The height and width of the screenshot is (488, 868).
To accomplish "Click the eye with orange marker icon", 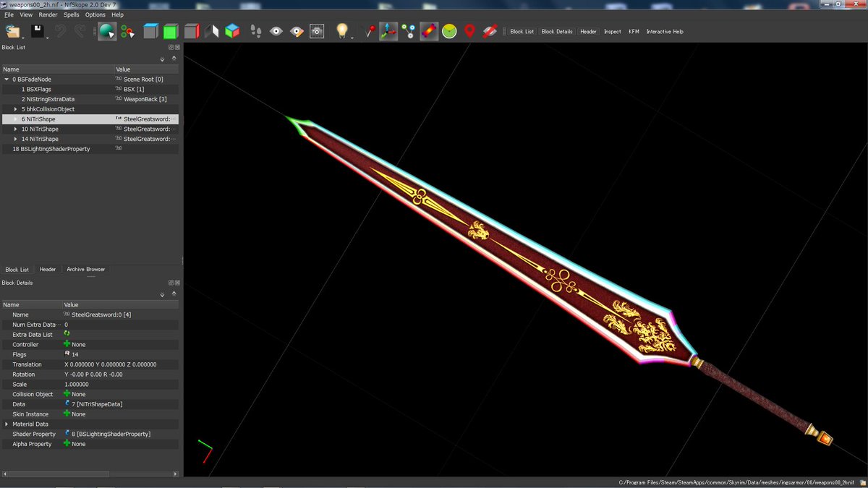I will pos(297,31).
